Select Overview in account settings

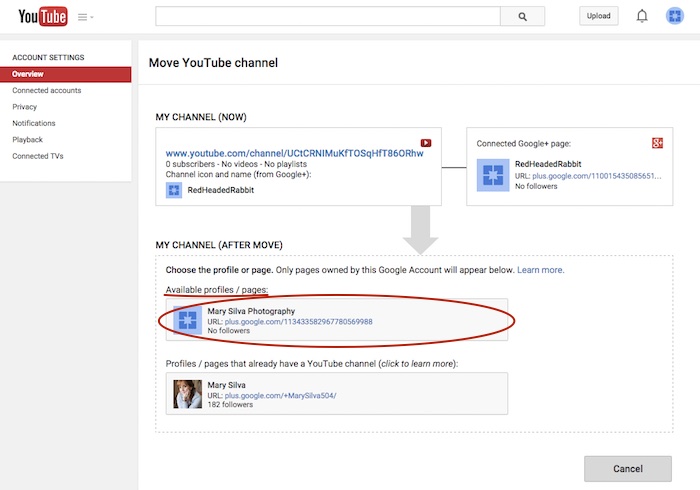coord(28,74)
